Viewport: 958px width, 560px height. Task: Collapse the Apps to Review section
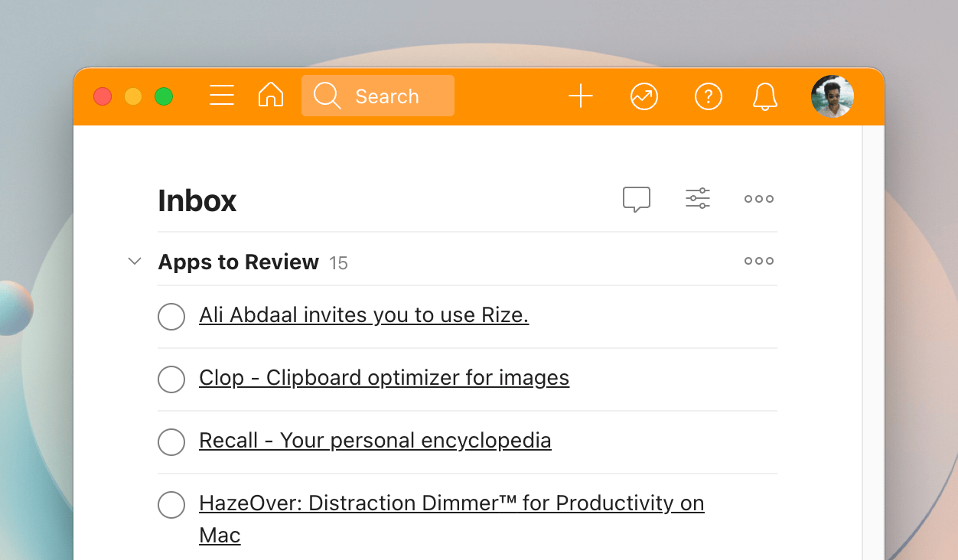pos(135,262)
